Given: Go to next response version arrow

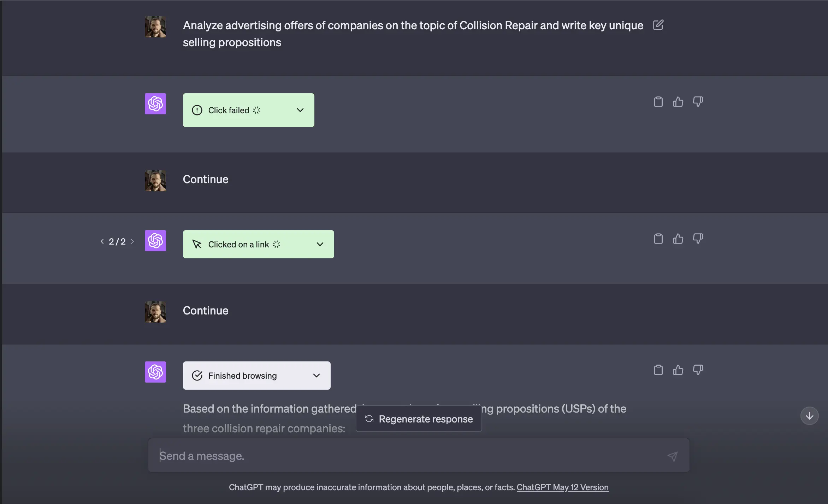Looking at the screenshot, I should pyautogui.click(x=132, y=241).
